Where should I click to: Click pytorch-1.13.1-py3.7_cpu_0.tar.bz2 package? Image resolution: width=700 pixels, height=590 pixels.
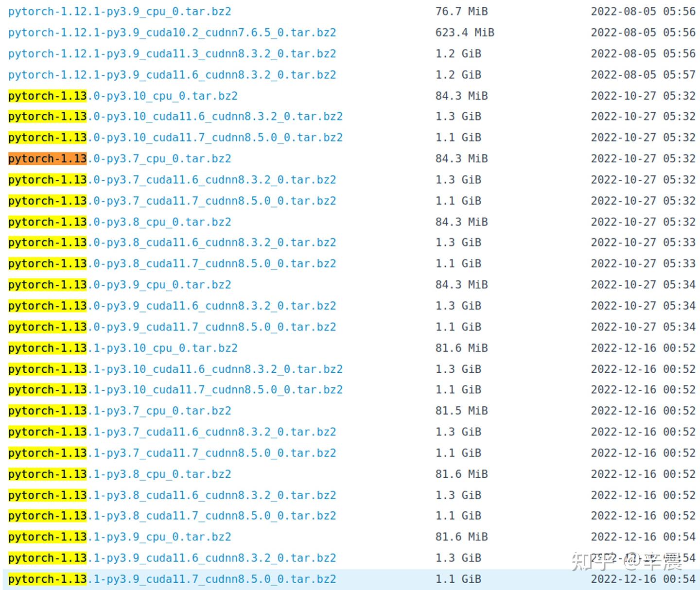120,411
